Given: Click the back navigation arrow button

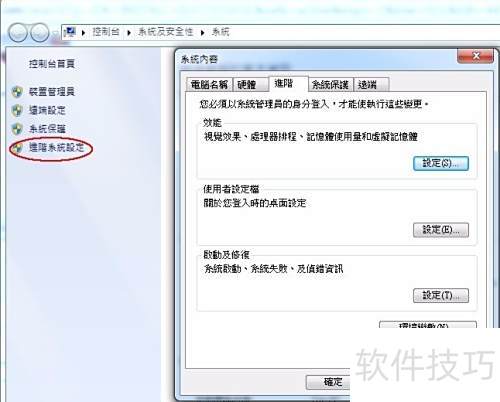Looking at the screenshot, I should pyautogui.click(x=18, y=33).
